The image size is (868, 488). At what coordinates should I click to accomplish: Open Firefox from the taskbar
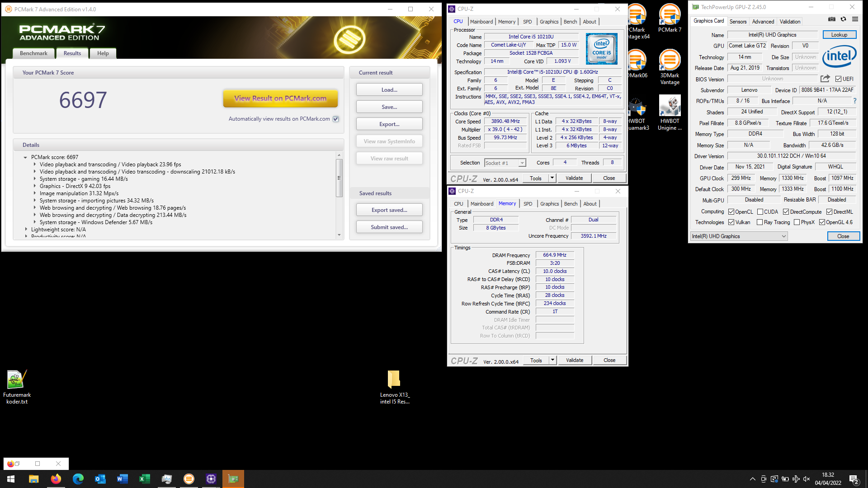click(56, 479)
